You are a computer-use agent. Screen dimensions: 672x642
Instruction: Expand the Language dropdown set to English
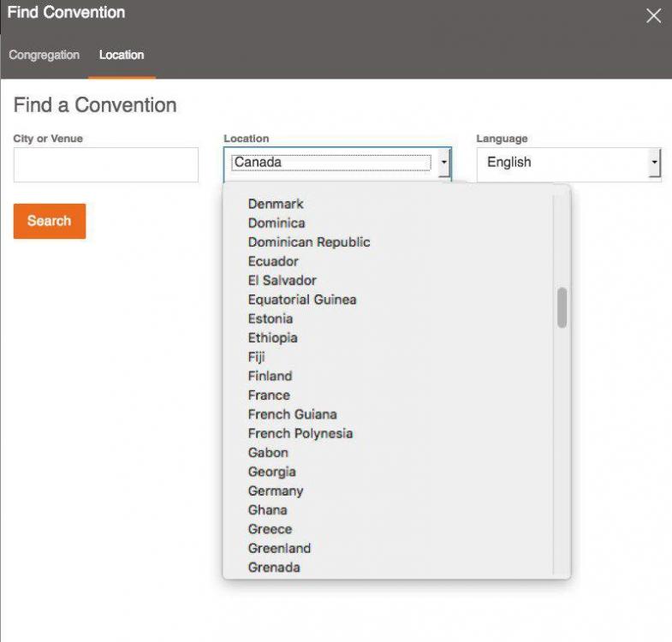click(568, 163)
